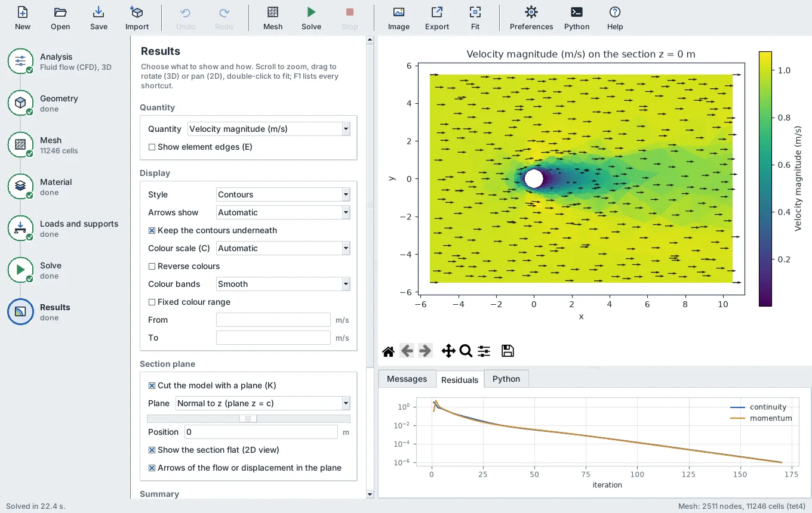Image resolution: width=812 pixels, height=513 pixels.
Task: Click the New file toolbar icon
Action: point(23,18)
